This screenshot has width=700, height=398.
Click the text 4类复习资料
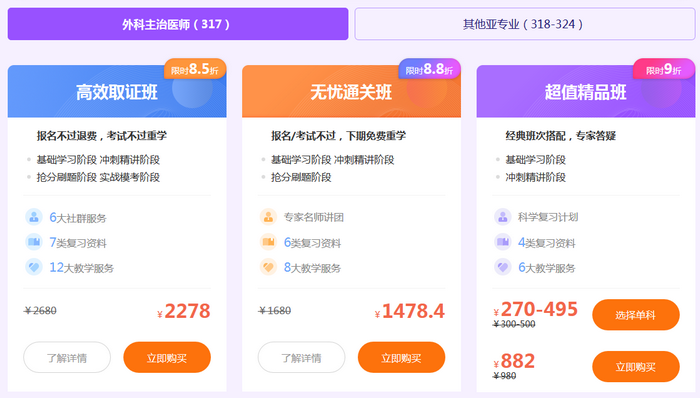coord(546,243)
